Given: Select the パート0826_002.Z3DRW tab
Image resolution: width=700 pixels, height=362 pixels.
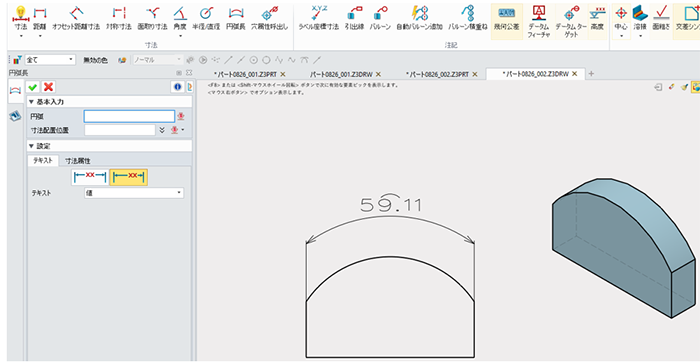Looking at the screenshot, I should pos(535,74).
